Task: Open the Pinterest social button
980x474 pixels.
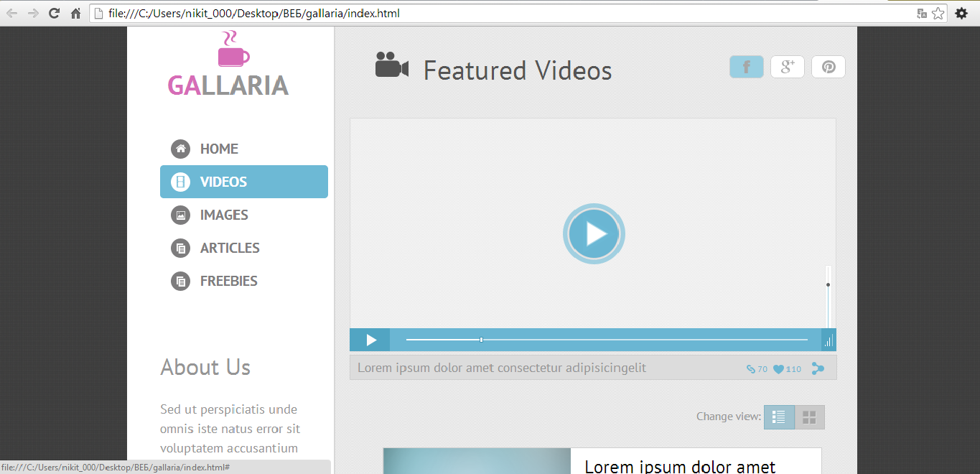Action: [829, 67]
